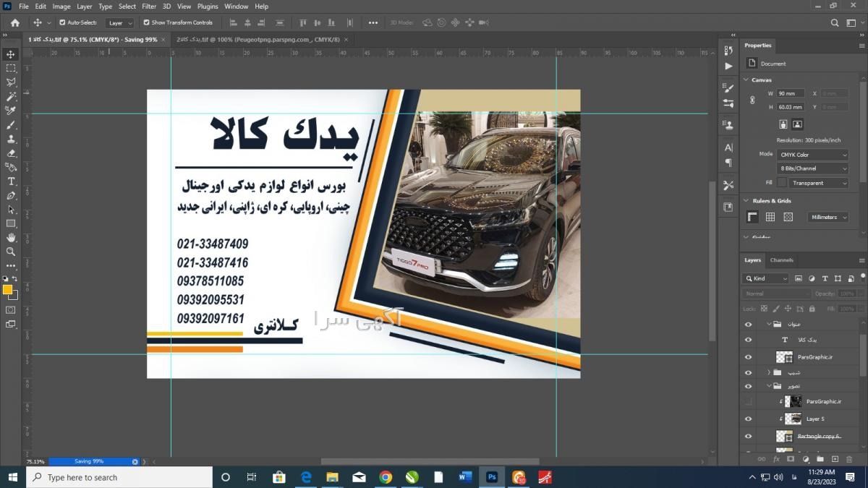
Task: Open the Paragraph panel icon
Action: tap(728, 163)
